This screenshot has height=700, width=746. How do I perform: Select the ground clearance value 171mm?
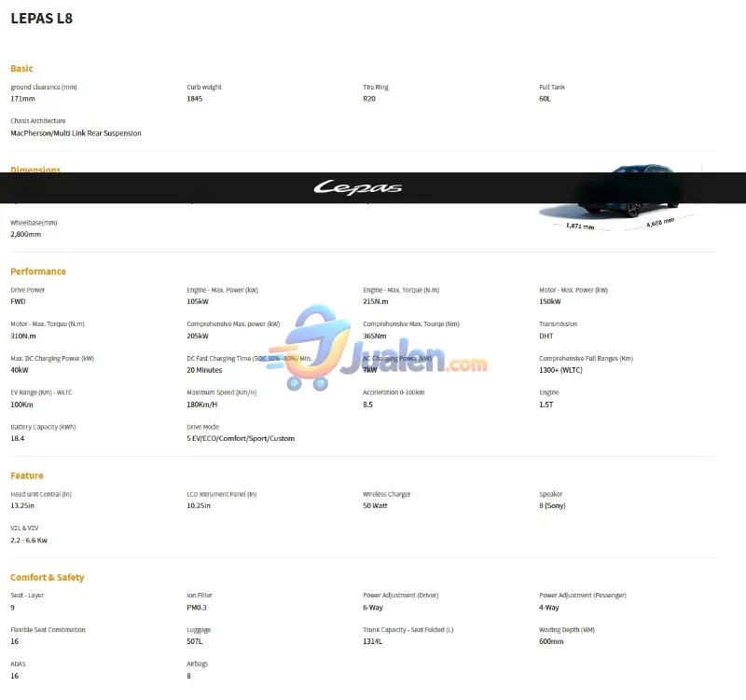[x=22, y=99]
